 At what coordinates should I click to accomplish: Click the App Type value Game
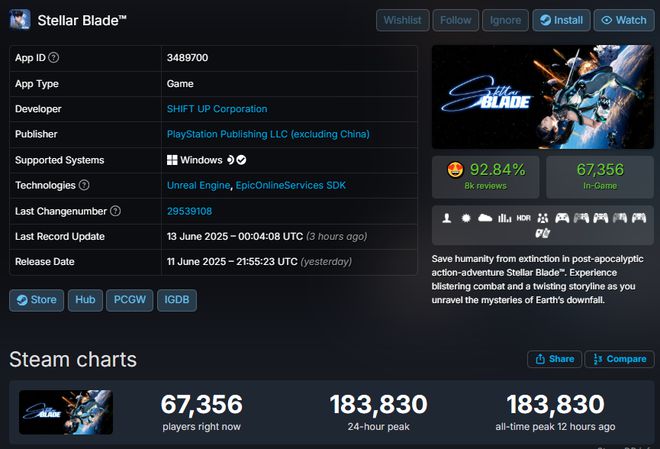point(180,84)
